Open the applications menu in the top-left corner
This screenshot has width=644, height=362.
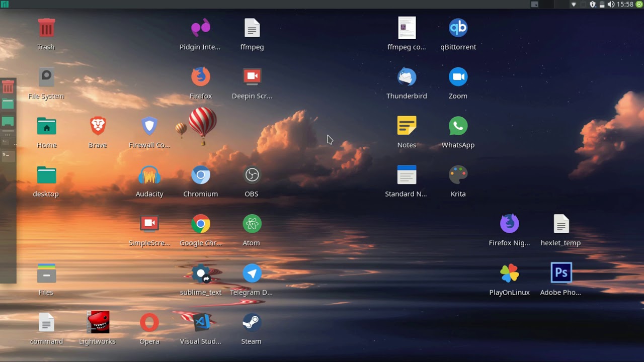(x=5, y=4)
